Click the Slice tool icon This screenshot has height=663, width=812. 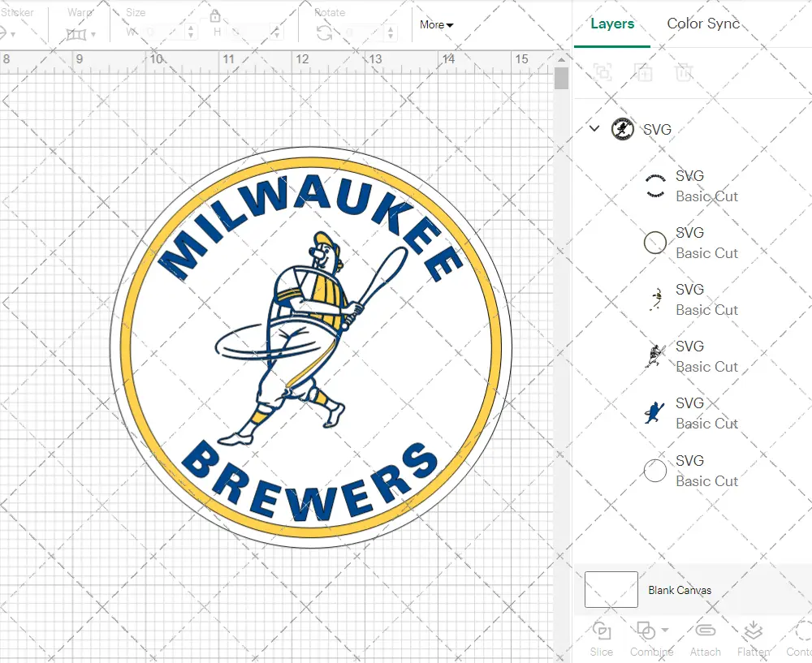pos(601,631)
